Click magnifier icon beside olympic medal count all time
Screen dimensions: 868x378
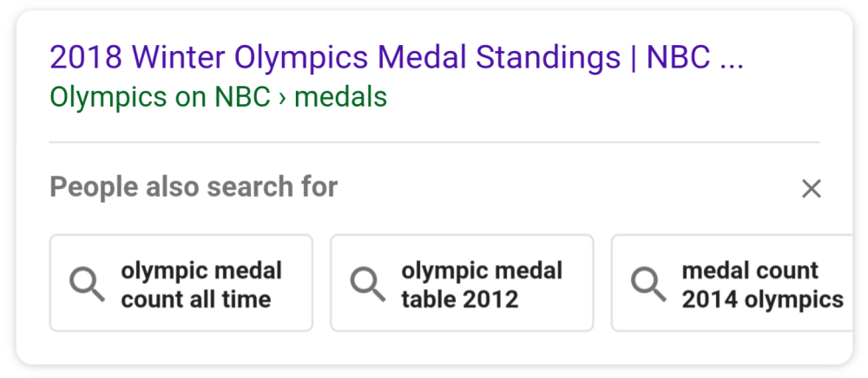pos(87,283)
